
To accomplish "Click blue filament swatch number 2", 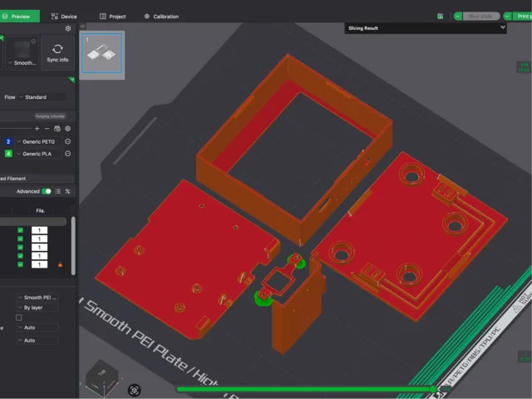I will pos(8,142).
